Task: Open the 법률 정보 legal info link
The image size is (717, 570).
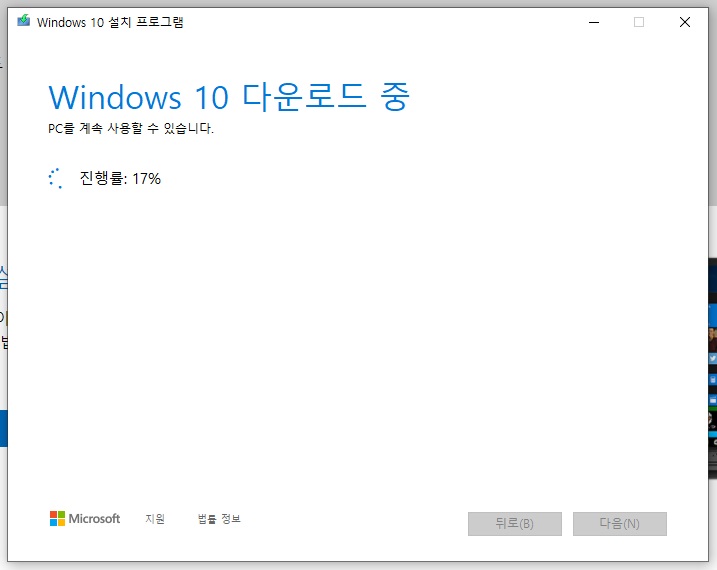Action: (x=219, y=519)
